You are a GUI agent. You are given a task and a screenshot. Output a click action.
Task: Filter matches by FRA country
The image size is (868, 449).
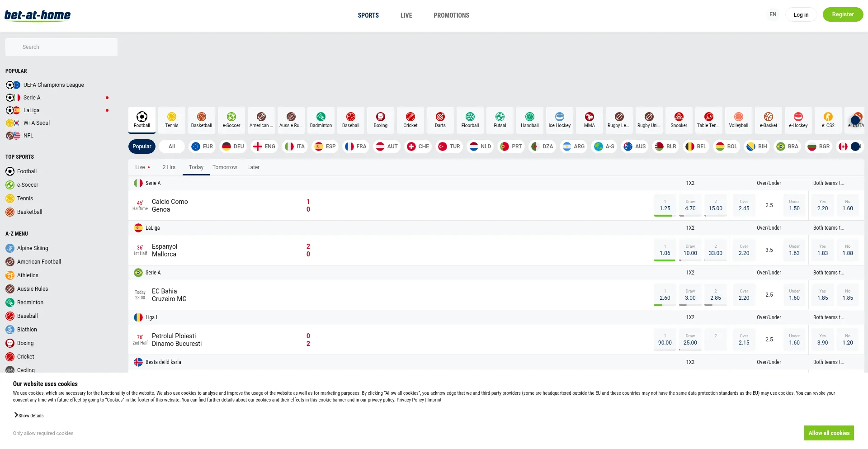click(356, 147)
